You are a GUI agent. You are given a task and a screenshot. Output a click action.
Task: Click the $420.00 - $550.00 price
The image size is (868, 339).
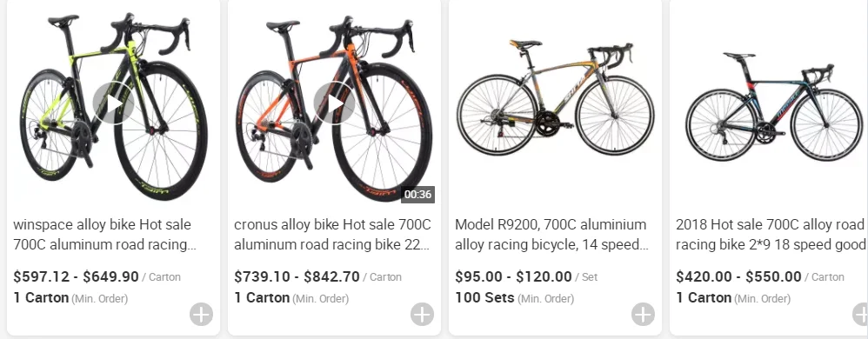point(738,276)
